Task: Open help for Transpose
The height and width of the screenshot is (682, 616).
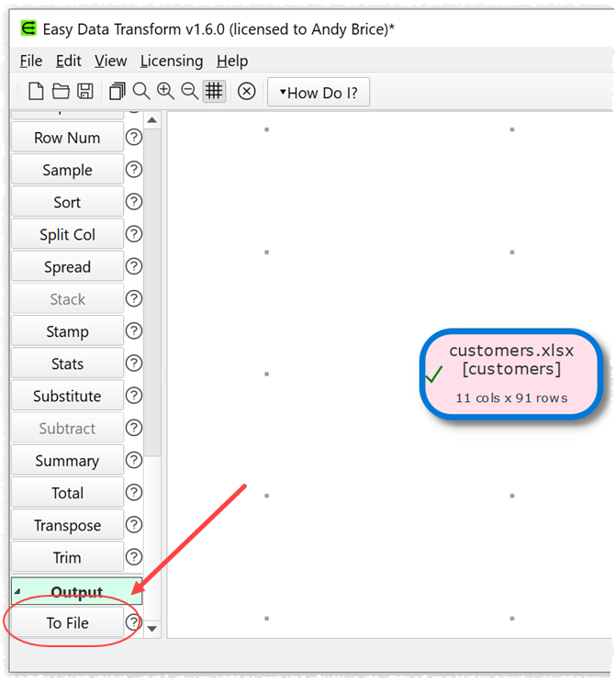Action: 134,524
